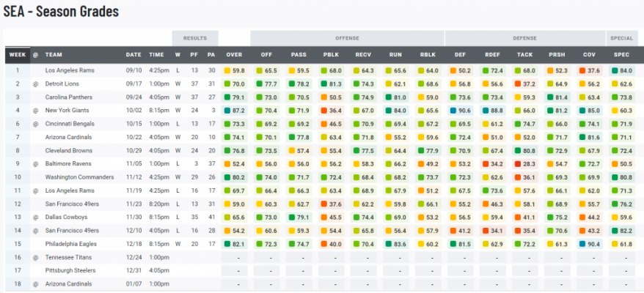Click the RECV column header
The image size is (644, 293).
(363, 55)
